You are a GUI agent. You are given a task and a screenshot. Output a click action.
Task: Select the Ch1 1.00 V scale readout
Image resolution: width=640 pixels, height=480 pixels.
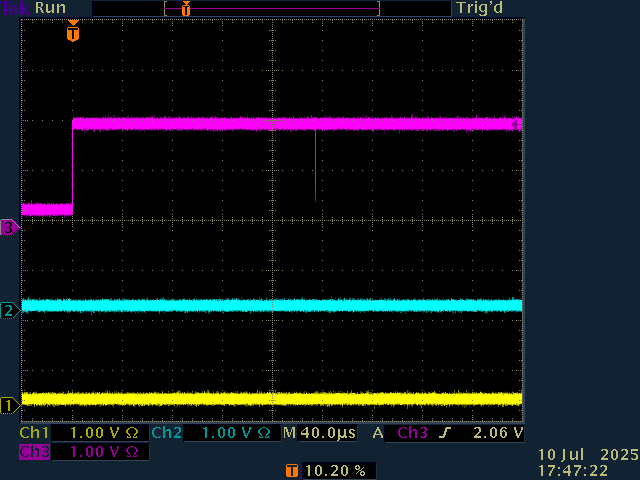[83, 434]
